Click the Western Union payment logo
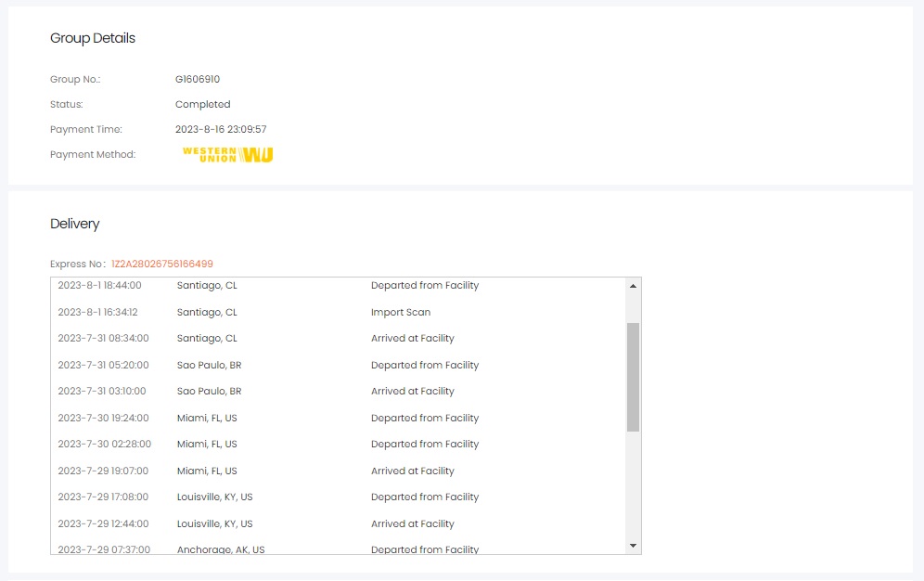The width and height of the screenshot is (924, 581). (227, 155)
